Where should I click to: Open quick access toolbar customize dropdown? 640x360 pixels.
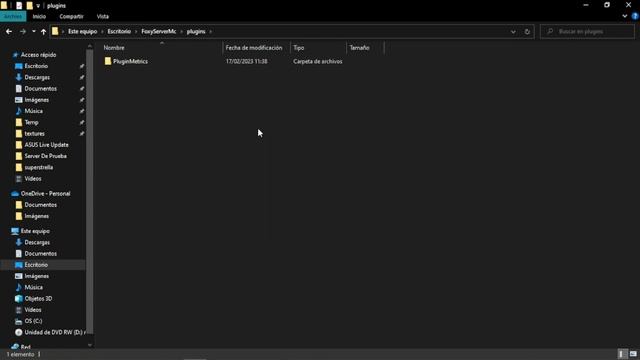click(x=38, y=6)
